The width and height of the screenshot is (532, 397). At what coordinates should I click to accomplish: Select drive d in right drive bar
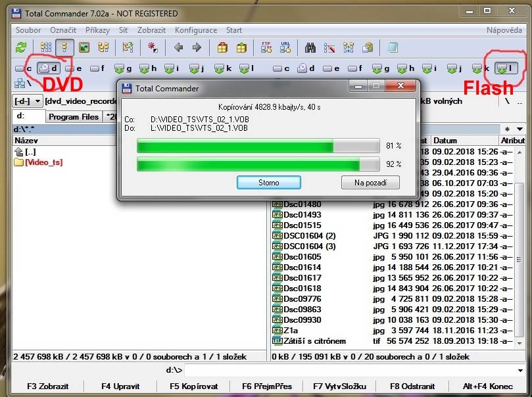point(306,68)
